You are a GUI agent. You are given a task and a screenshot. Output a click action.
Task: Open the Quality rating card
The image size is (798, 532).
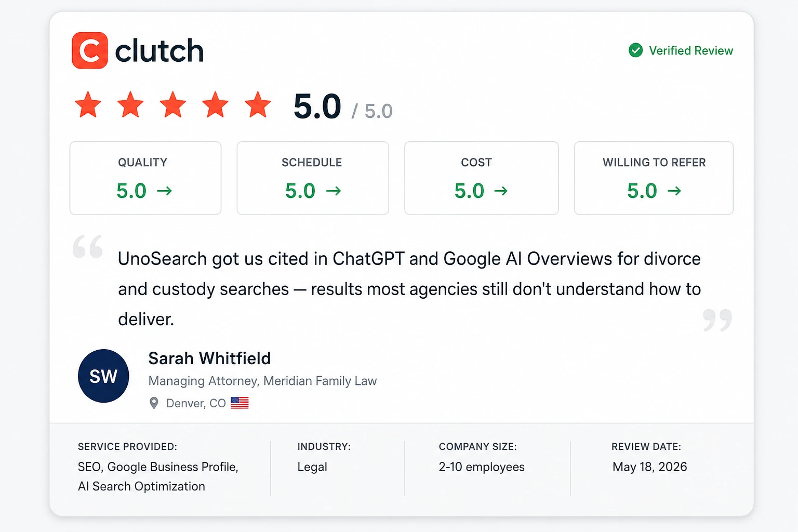[145, 178]
